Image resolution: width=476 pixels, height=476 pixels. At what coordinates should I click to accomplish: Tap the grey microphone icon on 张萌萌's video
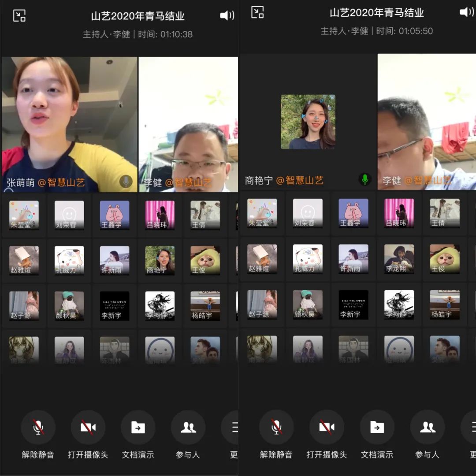tap(126, 181)
